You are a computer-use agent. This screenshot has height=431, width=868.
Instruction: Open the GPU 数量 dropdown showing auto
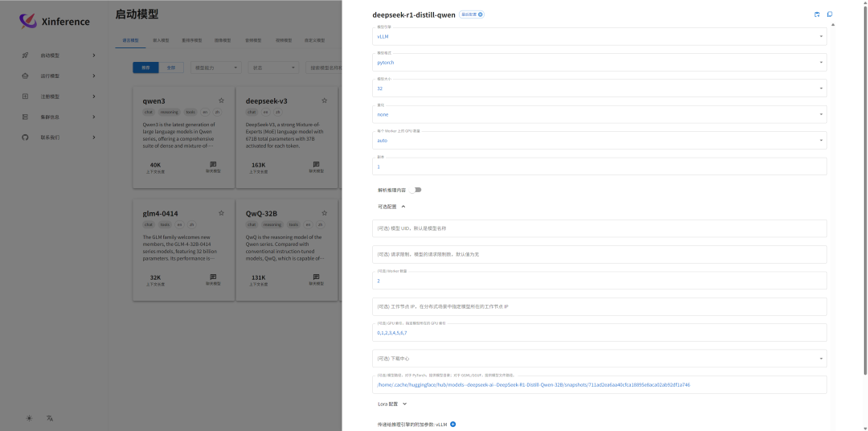pos(600,140)
